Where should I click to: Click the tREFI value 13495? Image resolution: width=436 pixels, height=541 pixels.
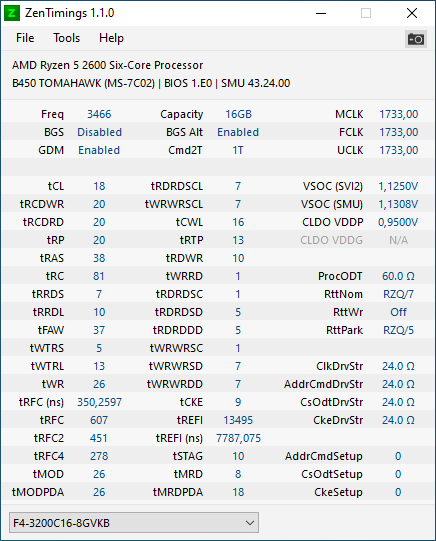(238, 420)
